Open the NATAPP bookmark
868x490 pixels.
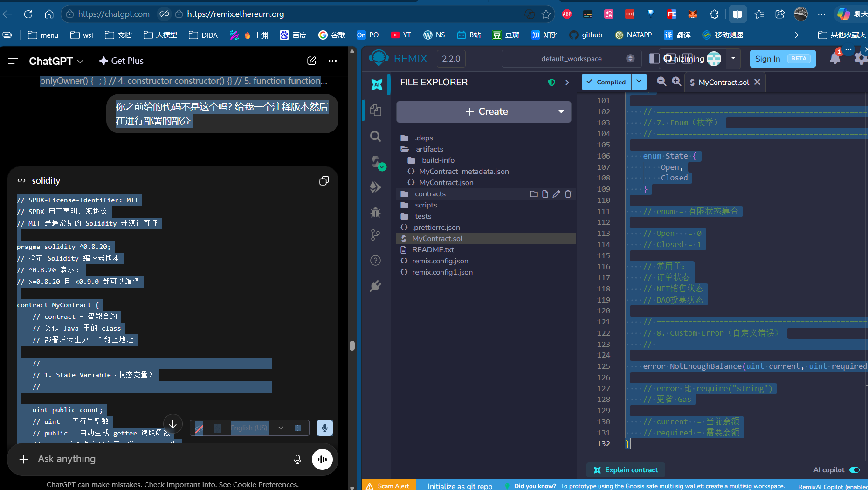(634, 35)
